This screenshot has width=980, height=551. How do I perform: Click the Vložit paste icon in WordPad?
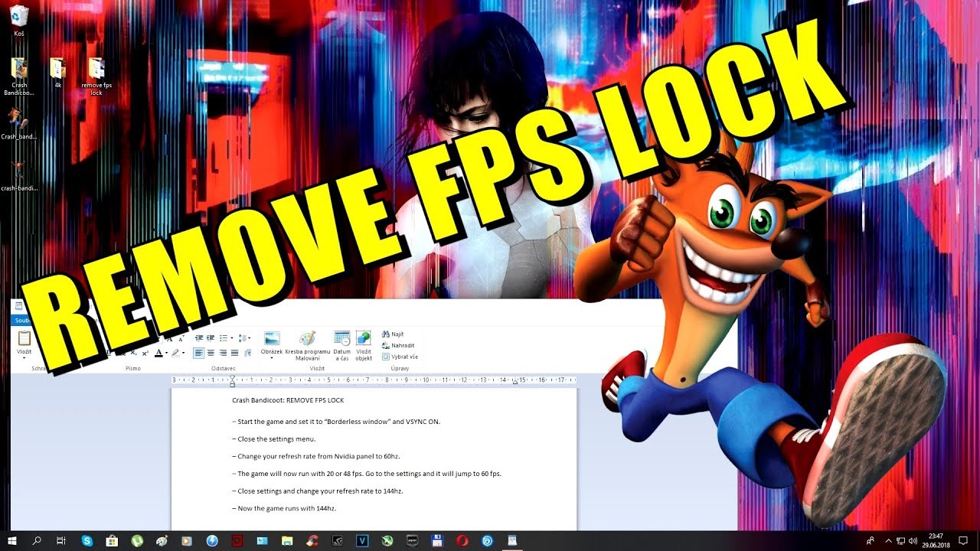point(24,337)
